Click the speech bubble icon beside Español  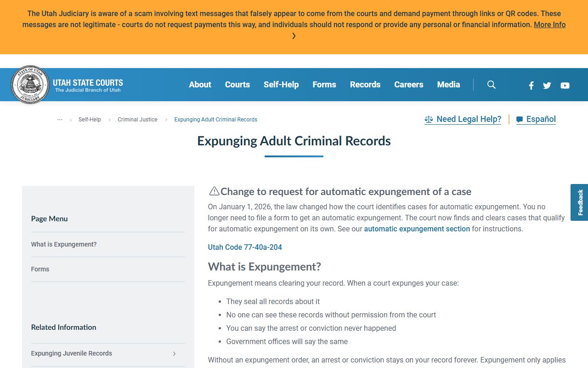point(520,120)
